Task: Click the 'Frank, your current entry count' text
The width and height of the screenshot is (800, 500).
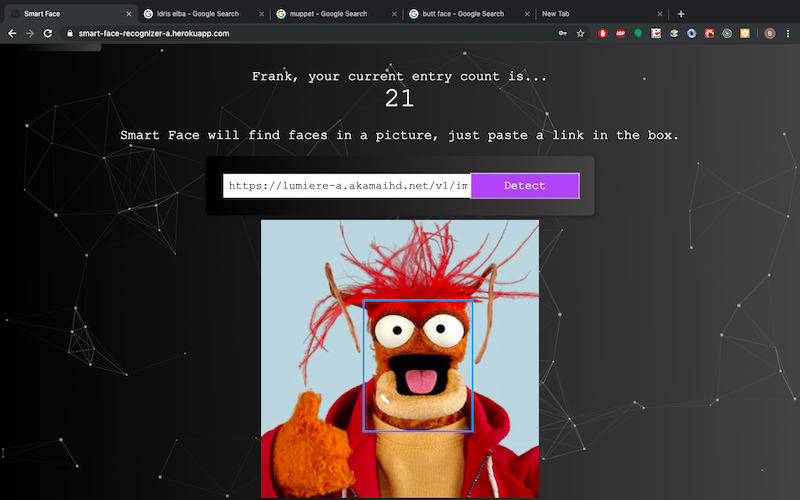Action: 399,77
